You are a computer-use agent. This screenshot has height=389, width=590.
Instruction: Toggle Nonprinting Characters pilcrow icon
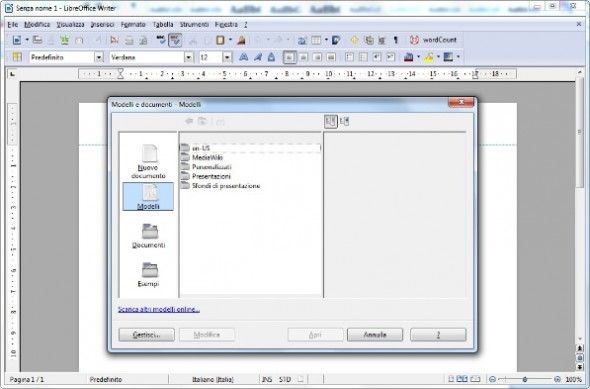point(396,40)
